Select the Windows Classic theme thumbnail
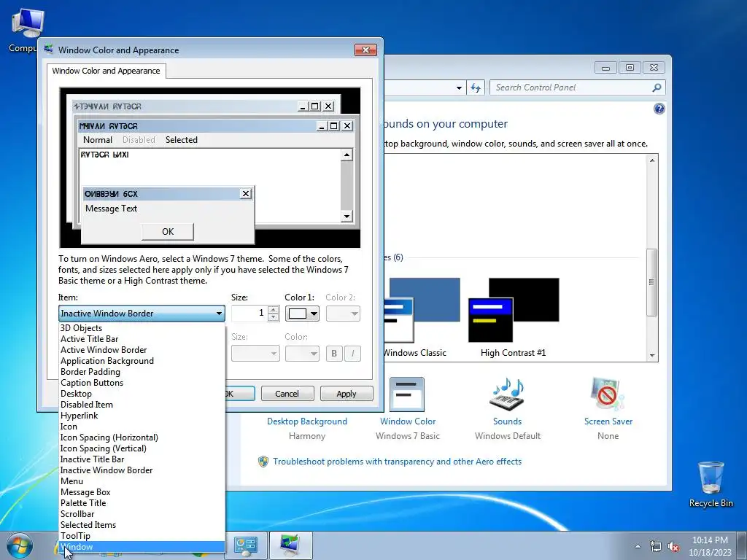The width and height of the screenshot is (747, 560). (x=422, y=311)
